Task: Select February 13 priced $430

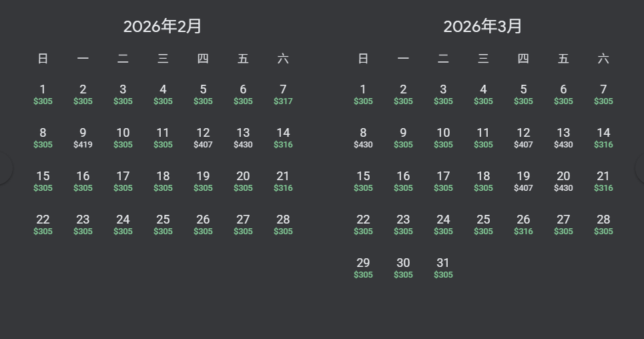Action: pos(243,137)
